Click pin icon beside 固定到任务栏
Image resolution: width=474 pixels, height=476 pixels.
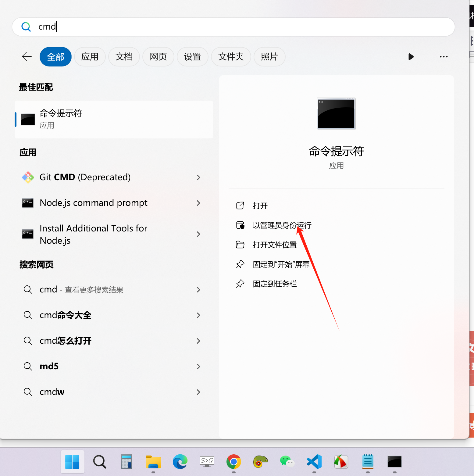click(x=240, y=284)
